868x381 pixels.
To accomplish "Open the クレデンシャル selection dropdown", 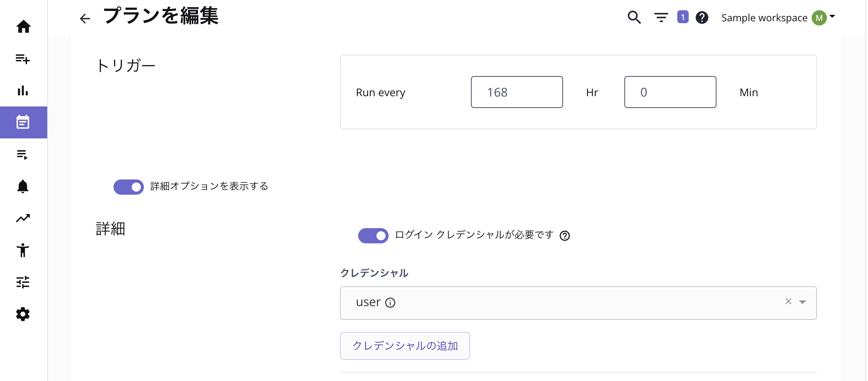I will pos(803,302).
